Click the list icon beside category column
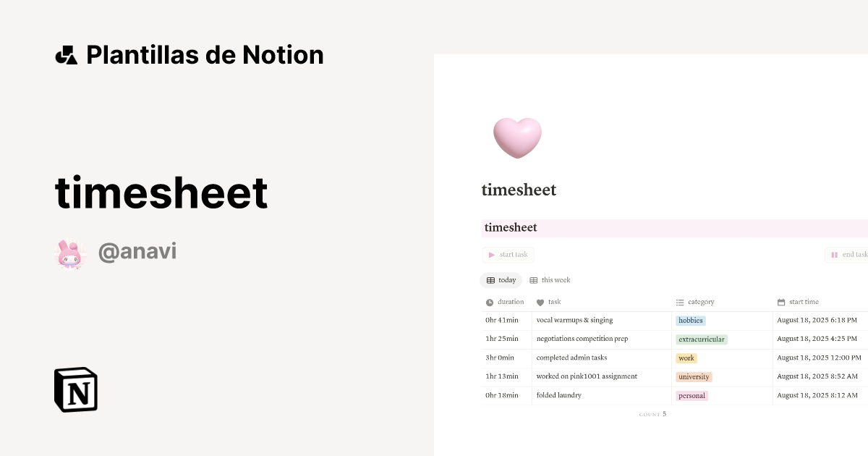The image size is (868, 456). 678,302
